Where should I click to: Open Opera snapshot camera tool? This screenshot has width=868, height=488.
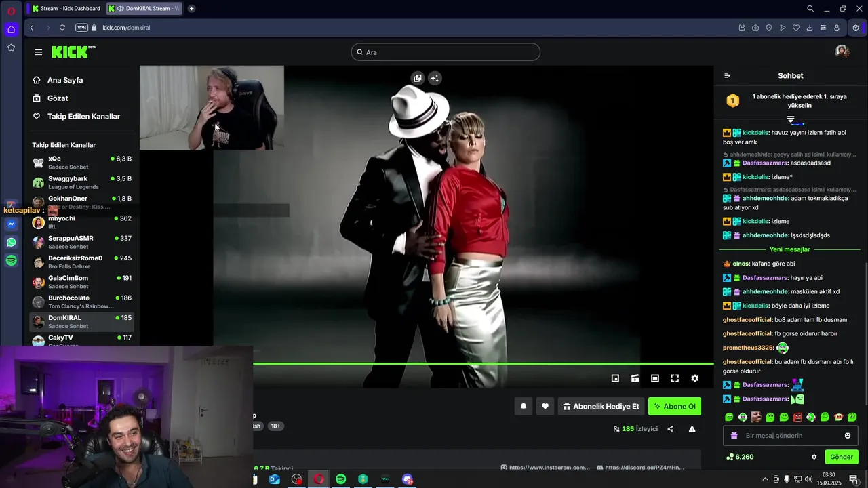pyautogui.click(x=755, y=28)
